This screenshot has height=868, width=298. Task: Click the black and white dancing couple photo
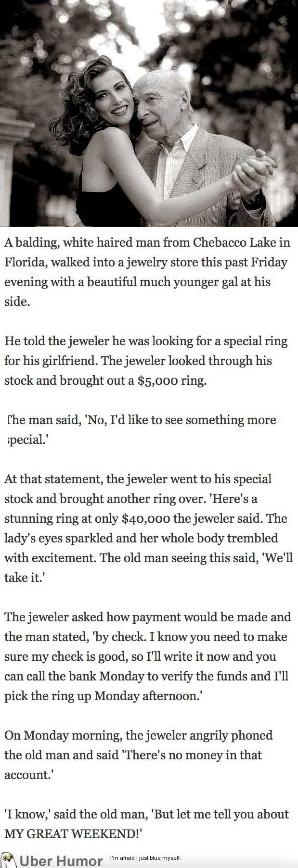(149, 113)
